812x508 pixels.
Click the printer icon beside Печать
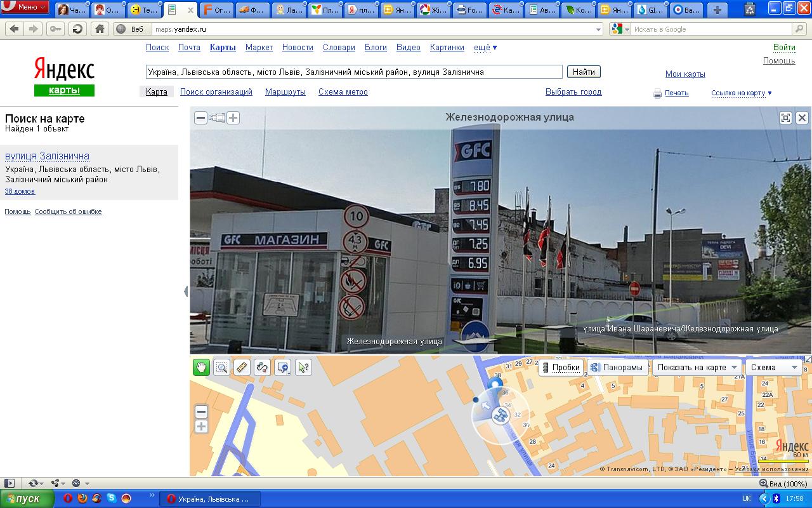[x=658, y=93]
